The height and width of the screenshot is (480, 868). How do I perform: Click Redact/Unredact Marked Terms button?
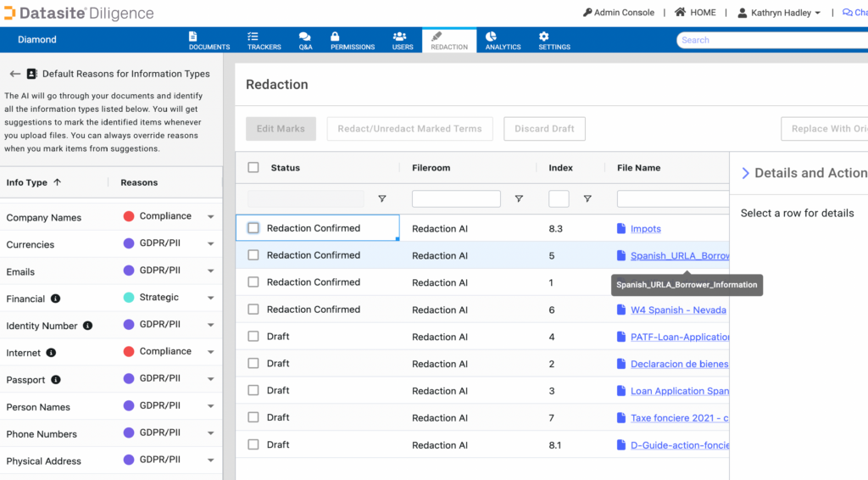[x=409, y=128]
